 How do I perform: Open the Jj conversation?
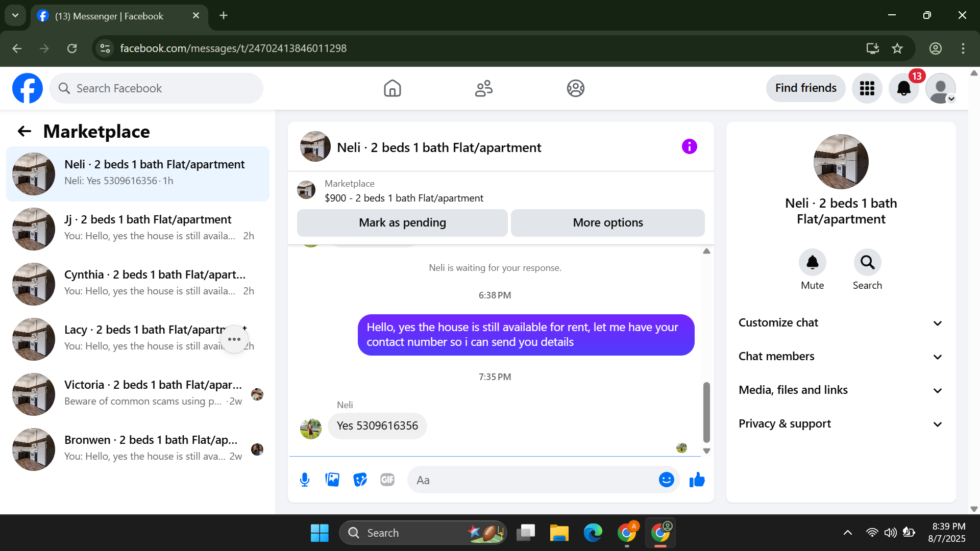pyautogui.click(x=138, y=229)
